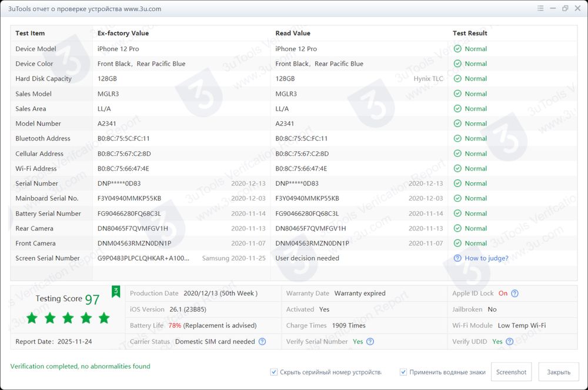Open the Apple ID Lock help icon
Screen dimensions: 588x390
pos(515,294)
